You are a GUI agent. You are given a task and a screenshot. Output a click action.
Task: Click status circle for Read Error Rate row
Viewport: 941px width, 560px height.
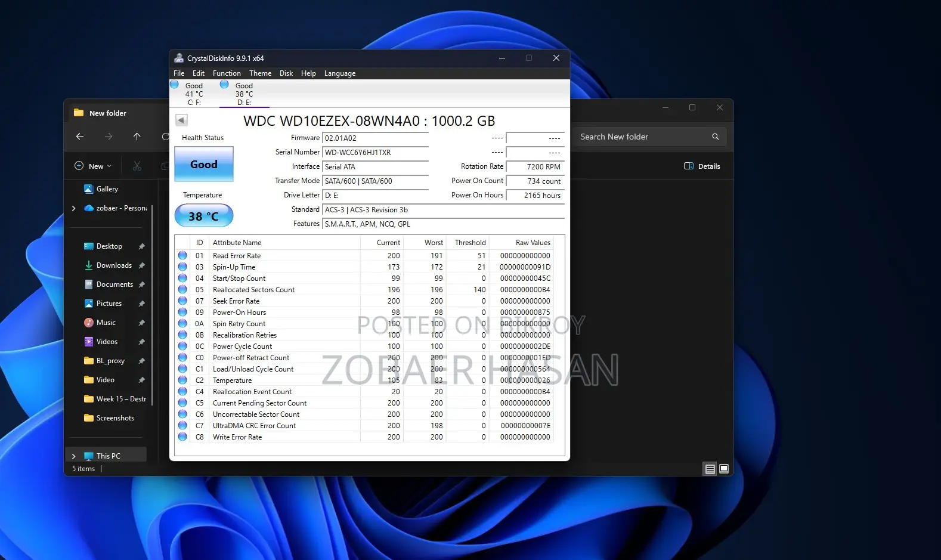(182, 255)
